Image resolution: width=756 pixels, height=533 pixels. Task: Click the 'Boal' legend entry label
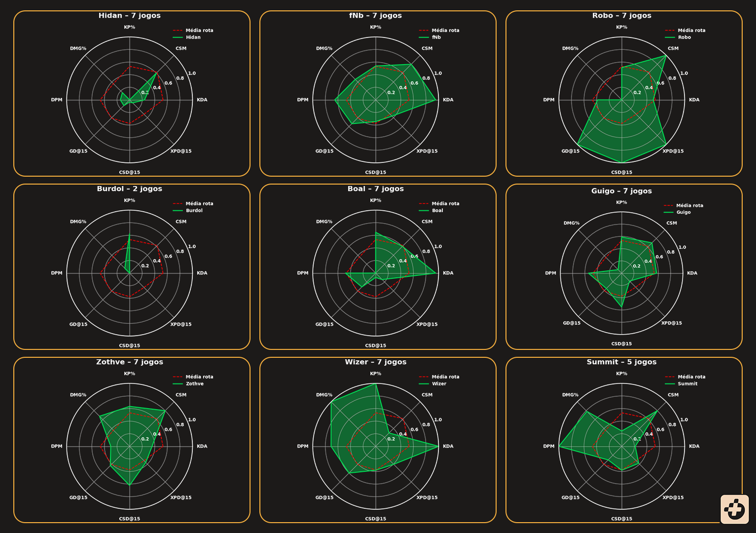tap(437, 211)
